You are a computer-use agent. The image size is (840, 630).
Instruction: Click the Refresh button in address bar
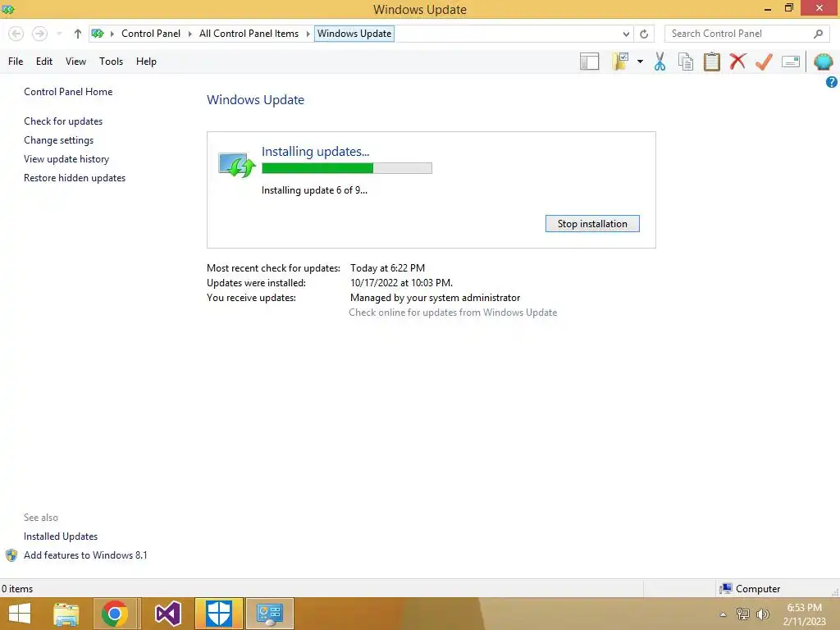pyautogui.click(x=644, y=34)
